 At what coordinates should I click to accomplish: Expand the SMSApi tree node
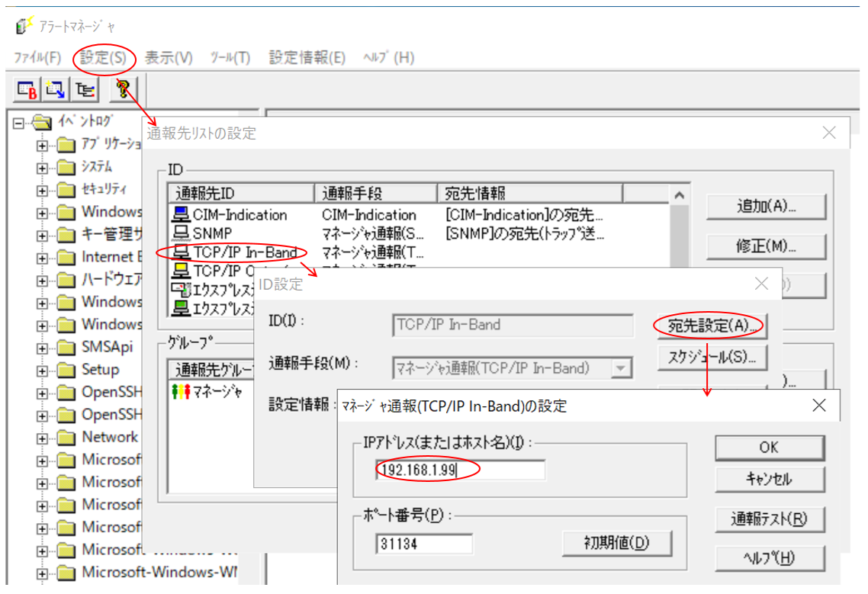(x=42, y=348)
